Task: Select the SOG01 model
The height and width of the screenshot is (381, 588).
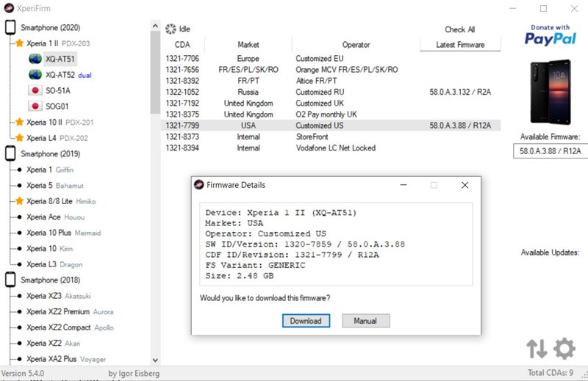Action: pos(57,106)
